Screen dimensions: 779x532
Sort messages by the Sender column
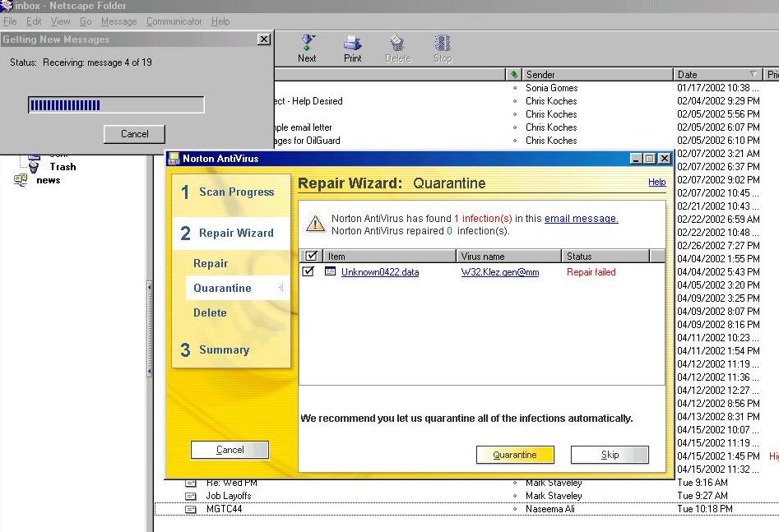click(x=596, y=75)
